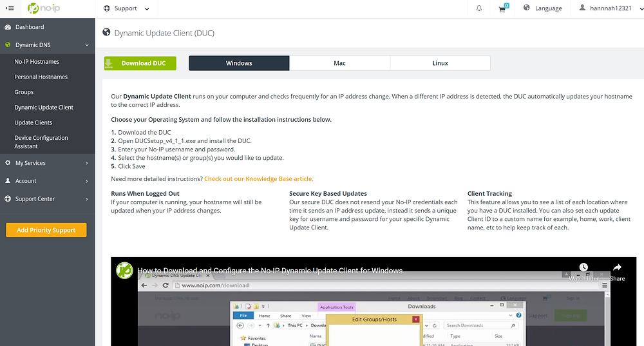Click the step text "Click Save"

coord(131,166)
